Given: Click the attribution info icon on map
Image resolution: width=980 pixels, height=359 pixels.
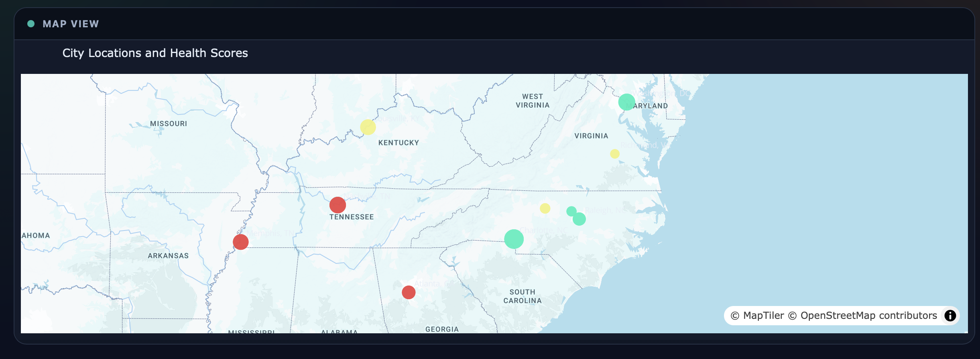Looking at the screenshot, I should tap(950, 316).
